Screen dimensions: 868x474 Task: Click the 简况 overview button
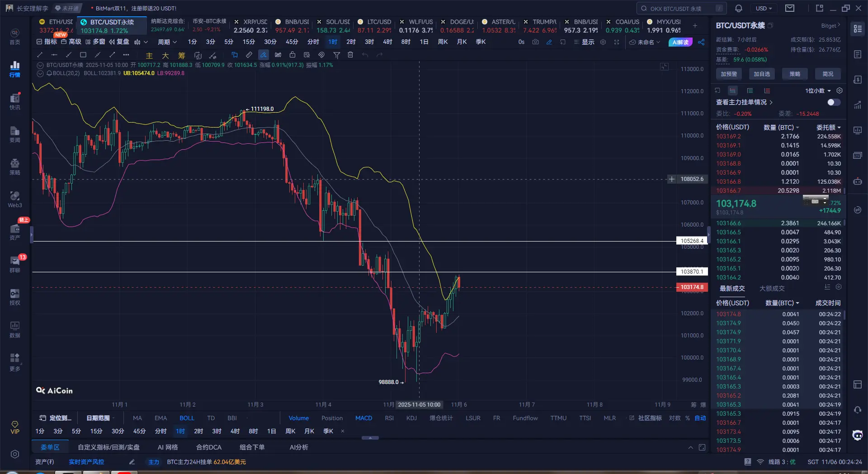828,74
